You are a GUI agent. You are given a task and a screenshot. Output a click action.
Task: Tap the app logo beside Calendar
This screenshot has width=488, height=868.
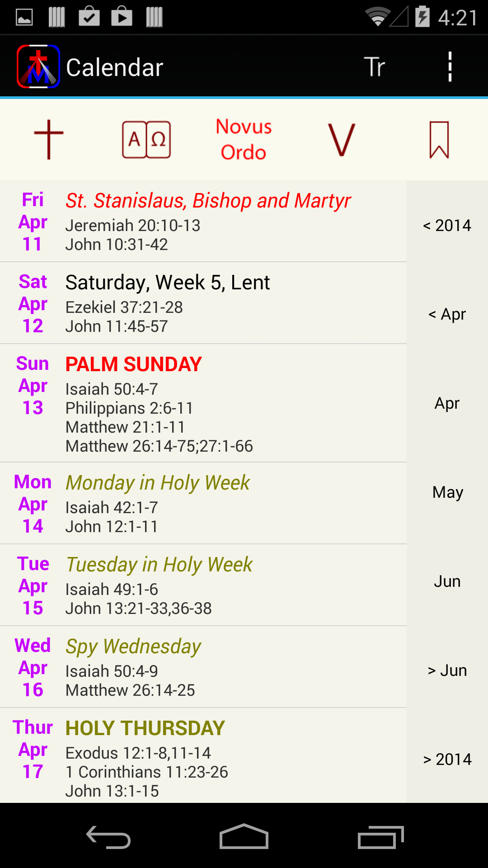tap(38, 66)
